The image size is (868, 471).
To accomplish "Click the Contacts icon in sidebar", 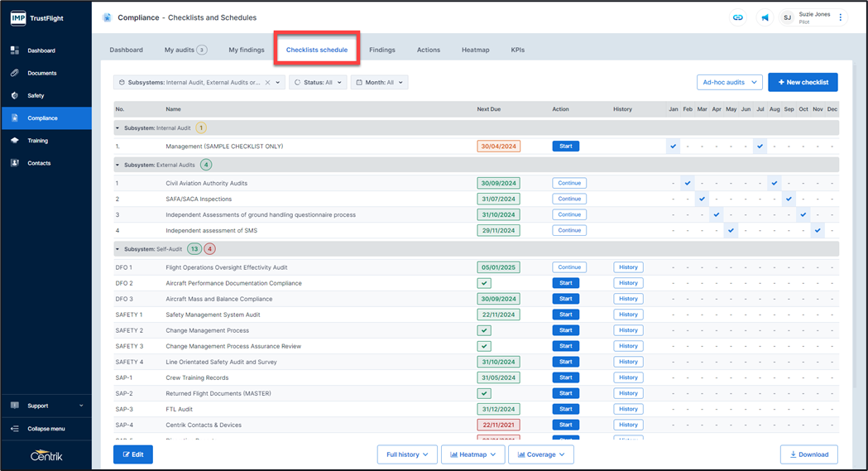I will [x=15, y=163].
